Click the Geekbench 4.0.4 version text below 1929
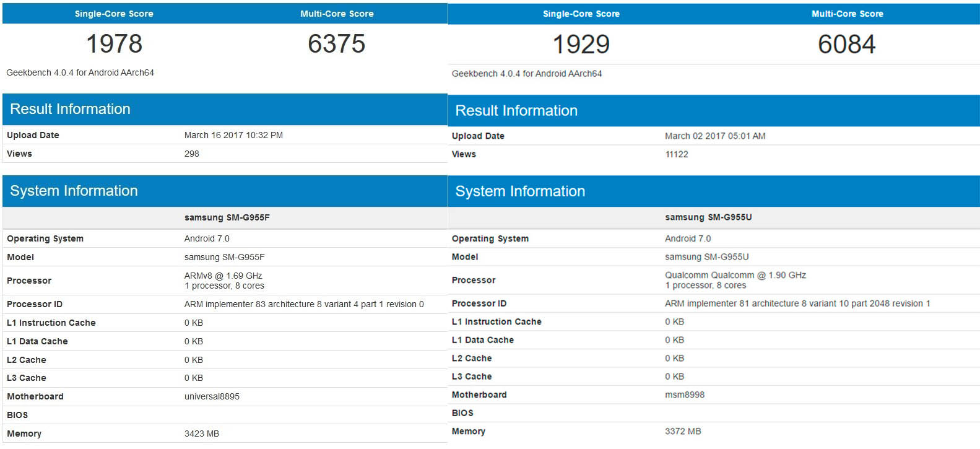The image size is (980, 449). pyautogui.click(x=527, y=74)
